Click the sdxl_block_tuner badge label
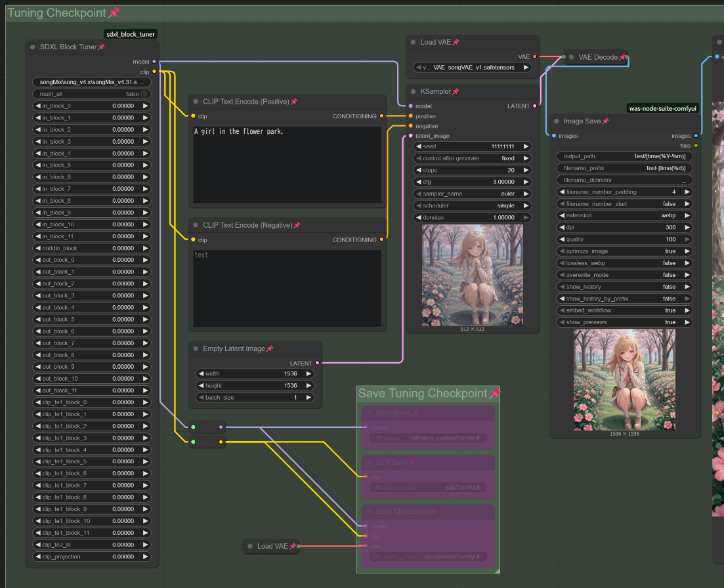This screenshot has width=724, height=588. 130,34
